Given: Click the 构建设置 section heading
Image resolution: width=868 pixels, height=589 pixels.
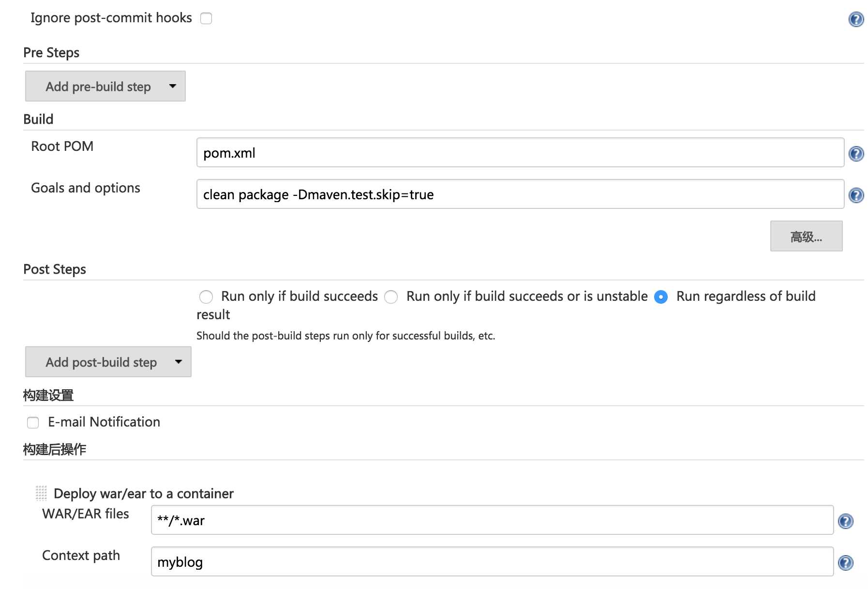Looking at the screenshot, I should [x=48, y=396].
